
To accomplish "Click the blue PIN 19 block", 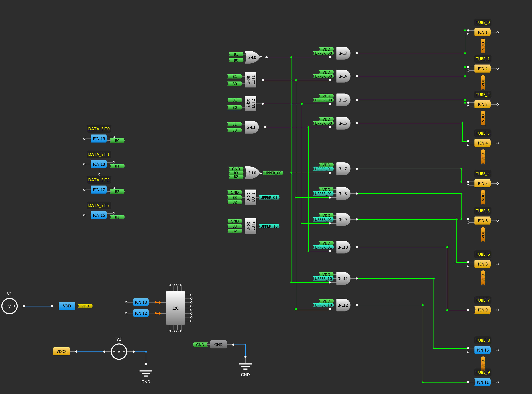I will (99, 139).
